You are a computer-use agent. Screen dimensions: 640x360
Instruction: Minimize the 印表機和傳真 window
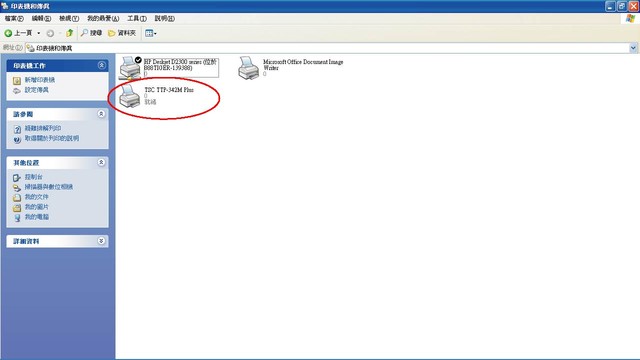coord(610,6)
